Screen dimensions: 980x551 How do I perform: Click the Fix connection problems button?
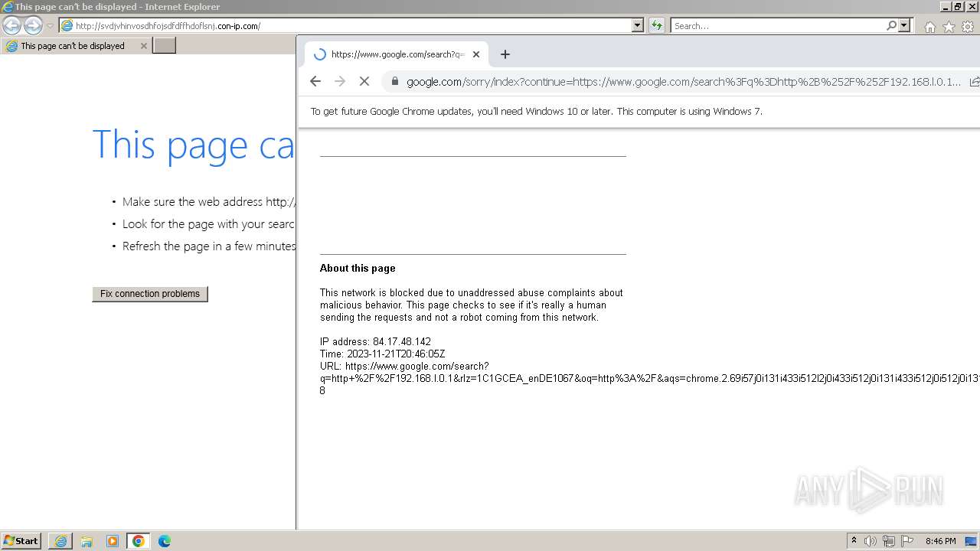pos(150,294)
